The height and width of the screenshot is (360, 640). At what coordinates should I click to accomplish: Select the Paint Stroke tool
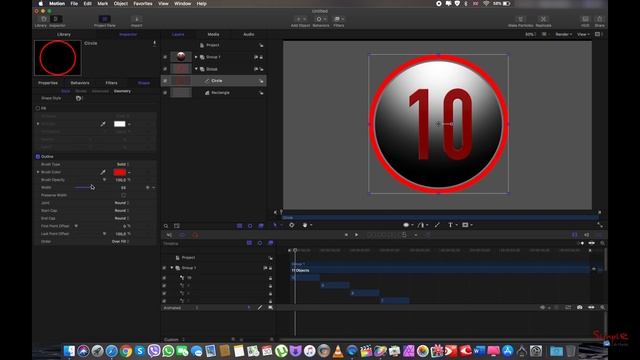[437, 225]
